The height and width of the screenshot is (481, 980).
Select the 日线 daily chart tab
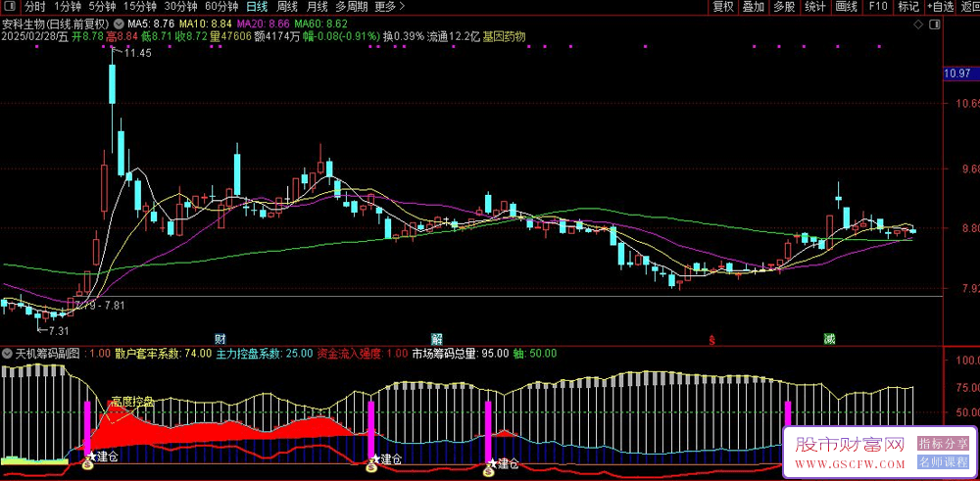(x=256, y=7)
